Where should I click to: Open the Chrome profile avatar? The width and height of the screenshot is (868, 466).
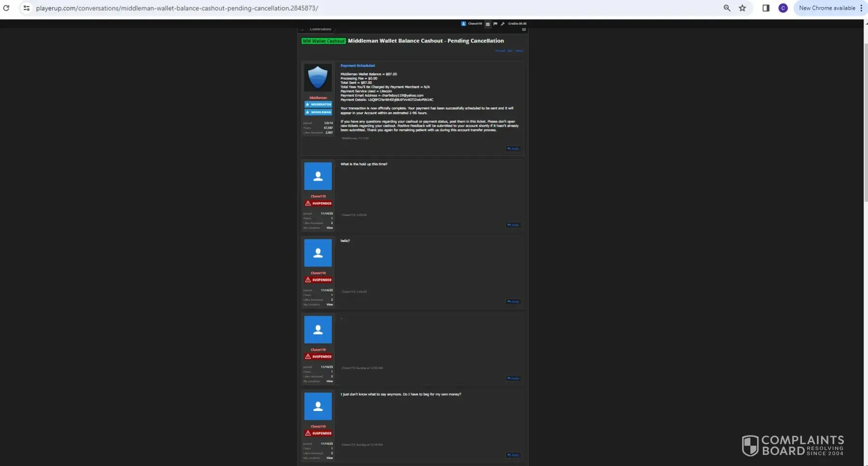point(783,8)
